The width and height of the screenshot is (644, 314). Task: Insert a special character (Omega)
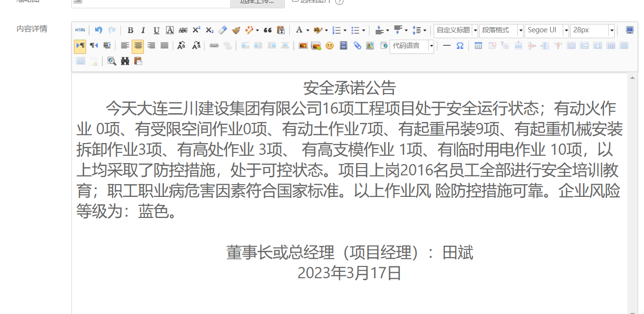[x=460, y=46]
